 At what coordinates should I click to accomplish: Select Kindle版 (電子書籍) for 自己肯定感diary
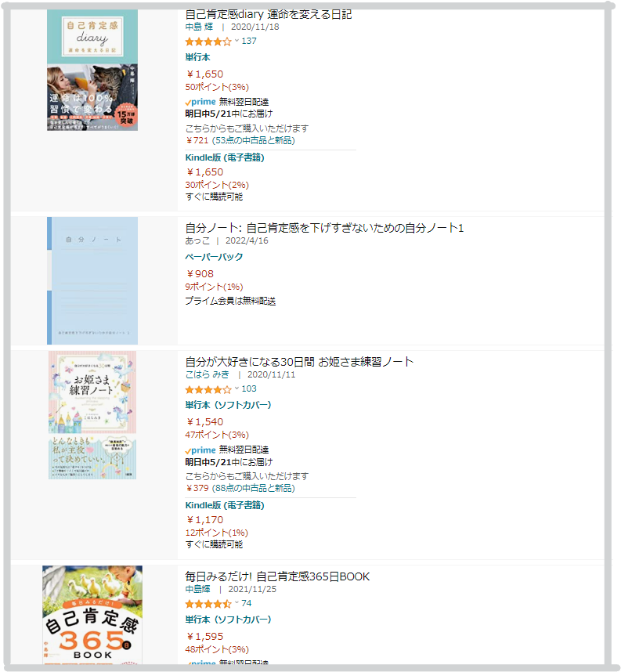tap(225, 157)
